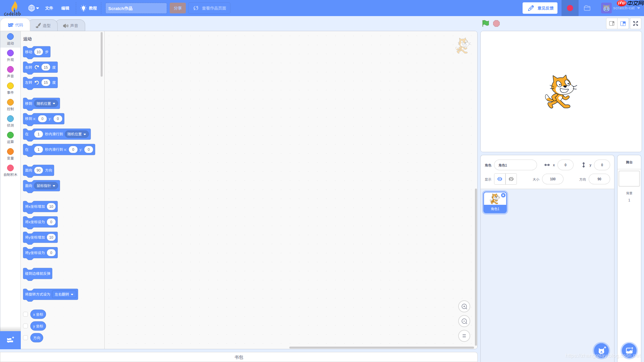Screen dimensions: 644x362
Task: Open the 鼠标指针 dropdown in 面向 block
Action: (46, 186)
